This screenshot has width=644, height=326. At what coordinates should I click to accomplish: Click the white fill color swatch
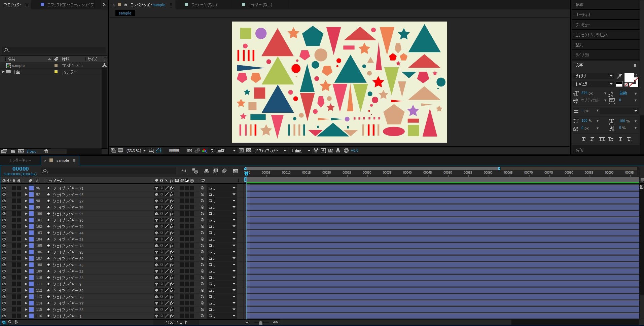pyautogui.click(x=629, y=78)
